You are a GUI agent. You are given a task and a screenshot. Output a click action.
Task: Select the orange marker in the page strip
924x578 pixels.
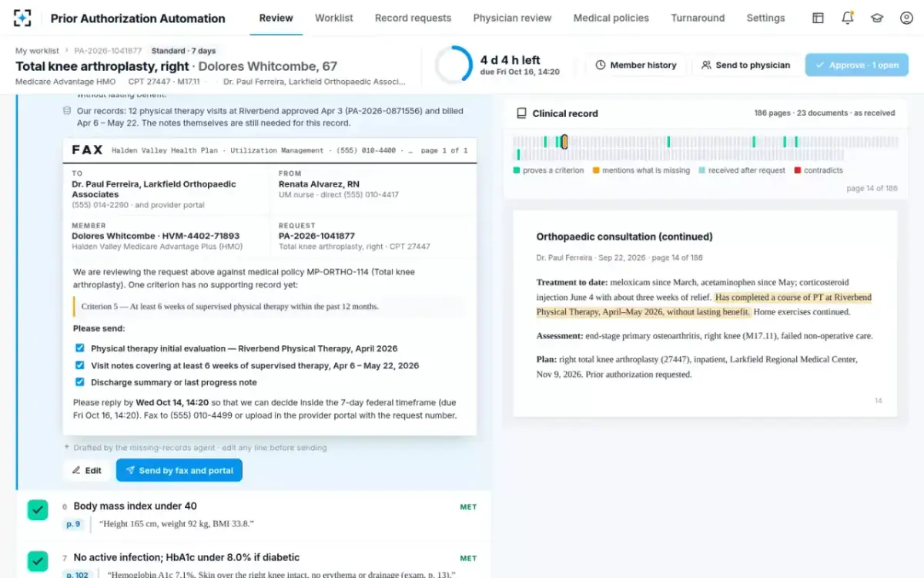pos(564,142)
